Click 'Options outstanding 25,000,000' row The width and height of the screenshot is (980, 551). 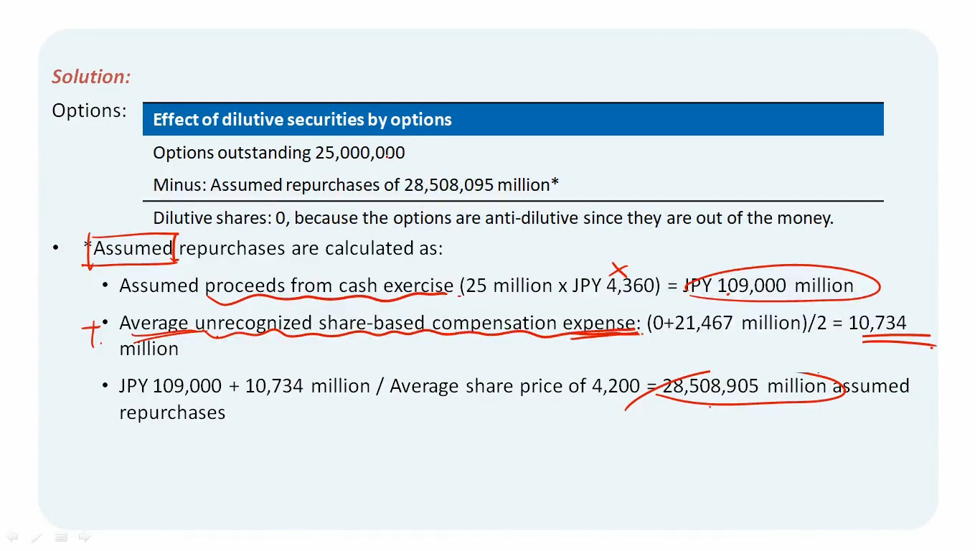pyautogui.click(x=513, y=152)
